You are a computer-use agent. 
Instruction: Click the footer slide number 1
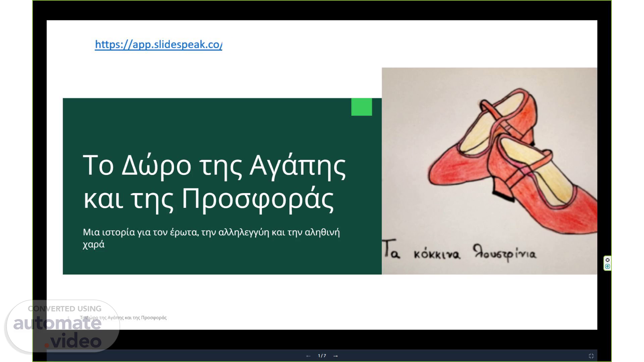point(68,317)
